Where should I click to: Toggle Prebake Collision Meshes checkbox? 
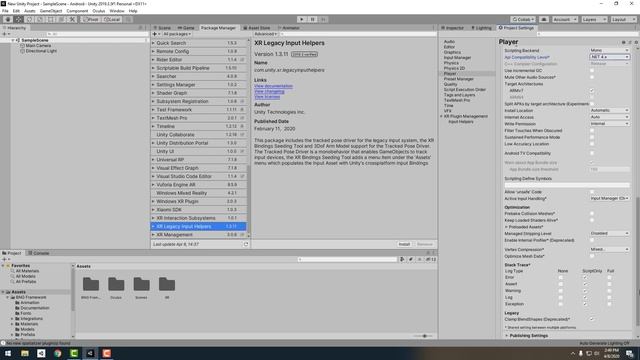[x=592, y=213]
